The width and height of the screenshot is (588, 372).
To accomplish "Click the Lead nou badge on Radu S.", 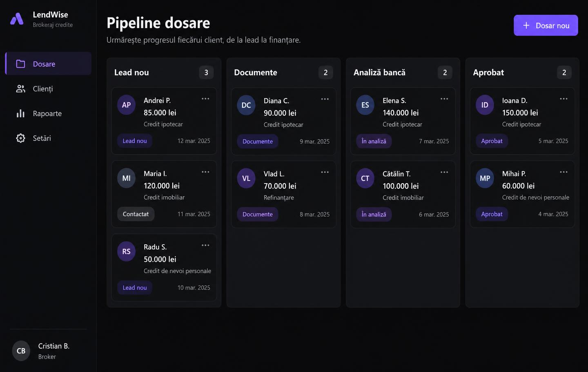I will point(135,288).
